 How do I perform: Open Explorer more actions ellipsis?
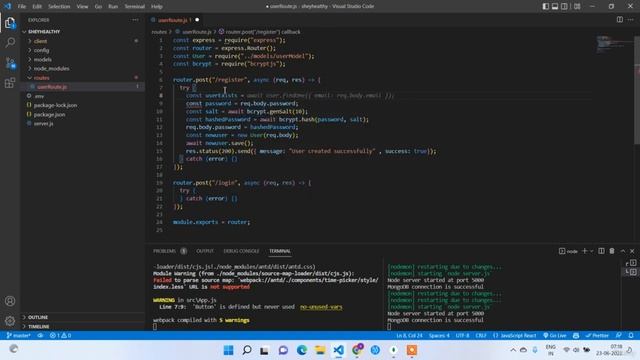click(135, 20)
